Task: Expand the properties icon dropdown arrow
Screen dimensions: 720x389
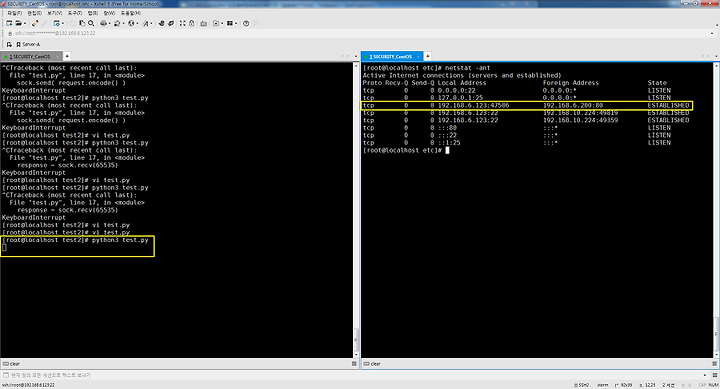Action: (x=63, y=23)
